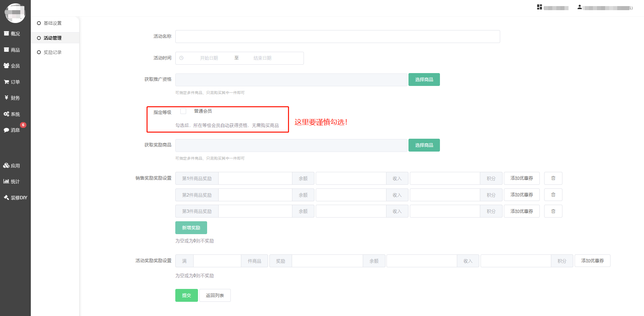Click 选择商品 for 获取推广资格
The height and width of the screenshot is (316, 644).
click(424, 80)
